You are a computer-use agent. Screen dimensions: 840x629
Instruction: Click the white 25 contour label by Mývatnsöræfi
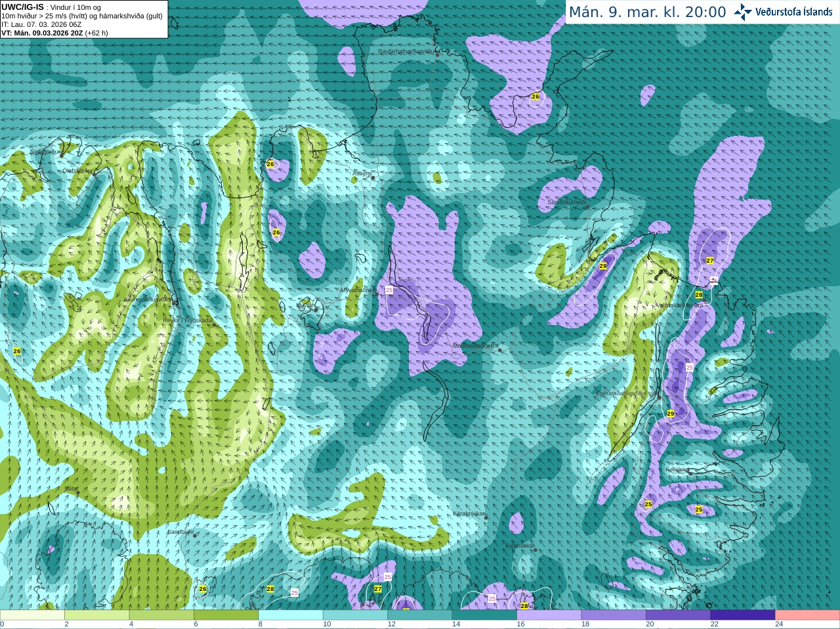389,290
